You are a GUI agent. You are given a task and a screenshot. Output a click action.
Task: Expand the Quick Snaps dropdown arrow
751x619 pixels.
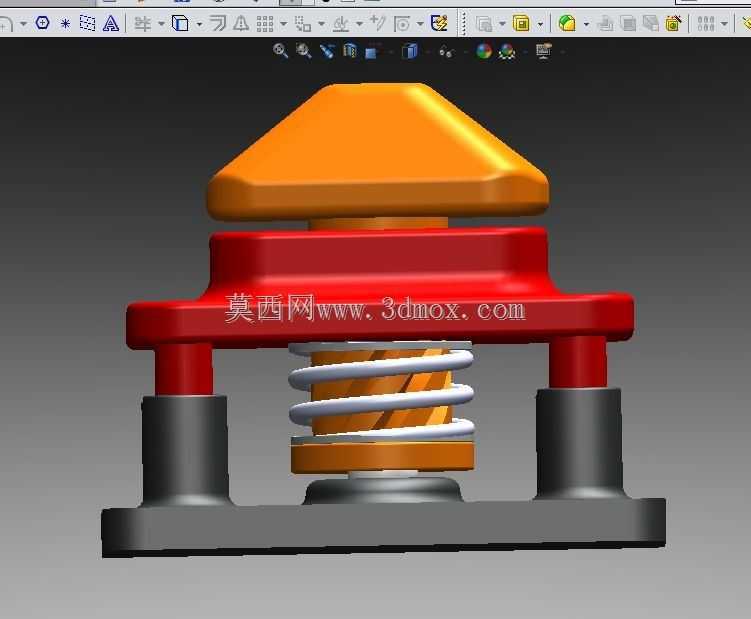tap(420, 23)
